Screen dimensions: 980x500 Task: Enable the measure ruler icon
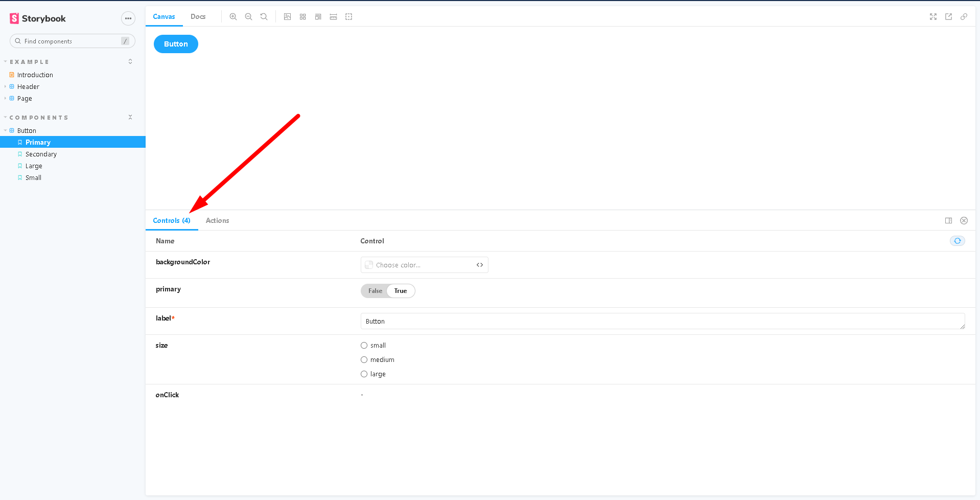333,17
